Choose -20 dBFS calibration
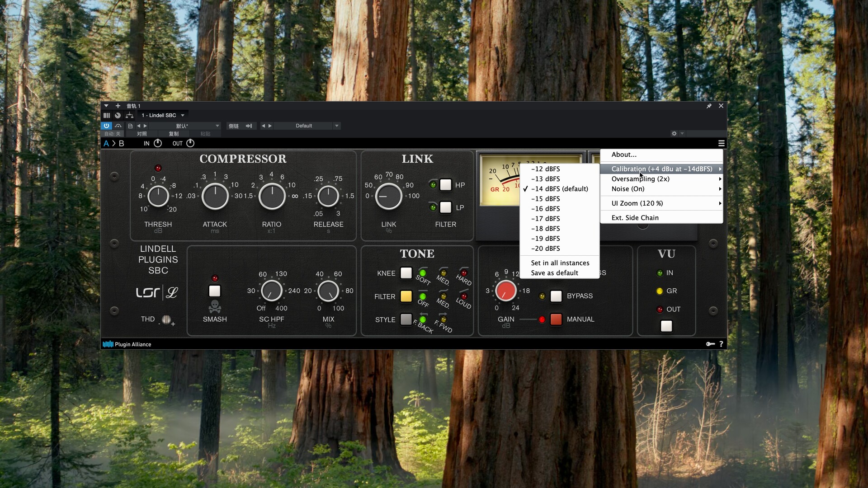 560,249
